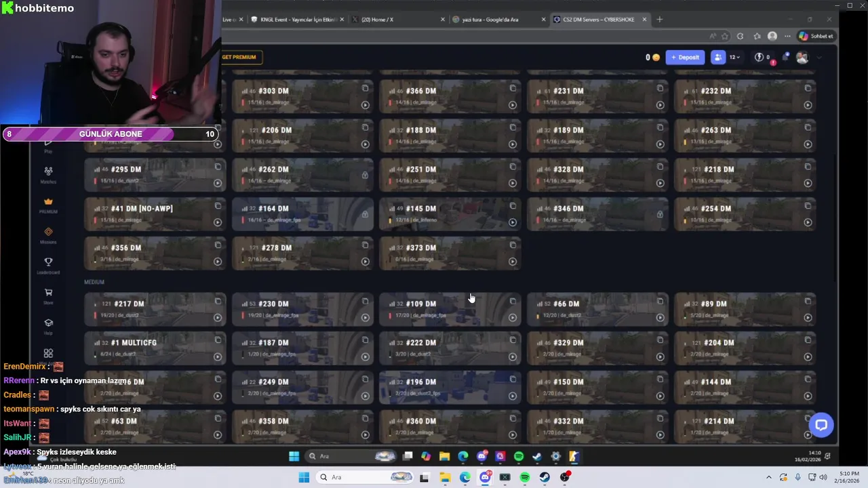Click user avatar in site header
The width and height of the screenshot is (868, 488).
coord(802,58)
